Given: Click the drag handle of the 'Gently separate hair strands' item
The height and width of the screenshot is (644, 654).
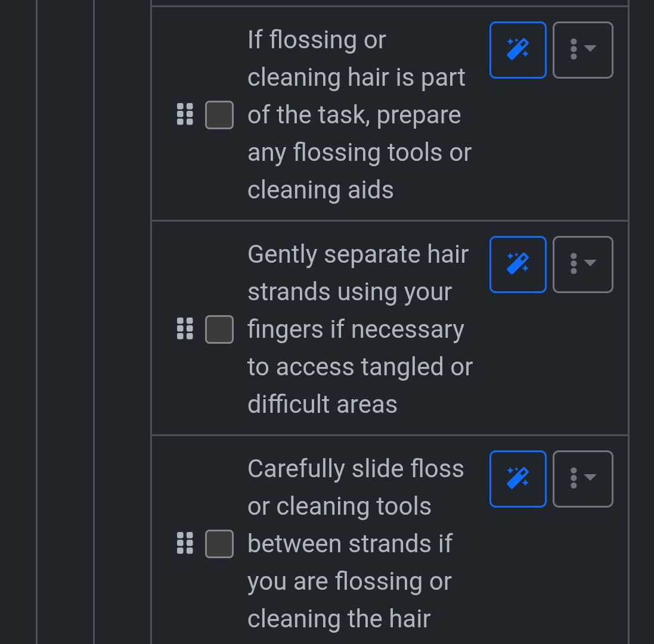Looking at the screenshot, I should point(185,329).
